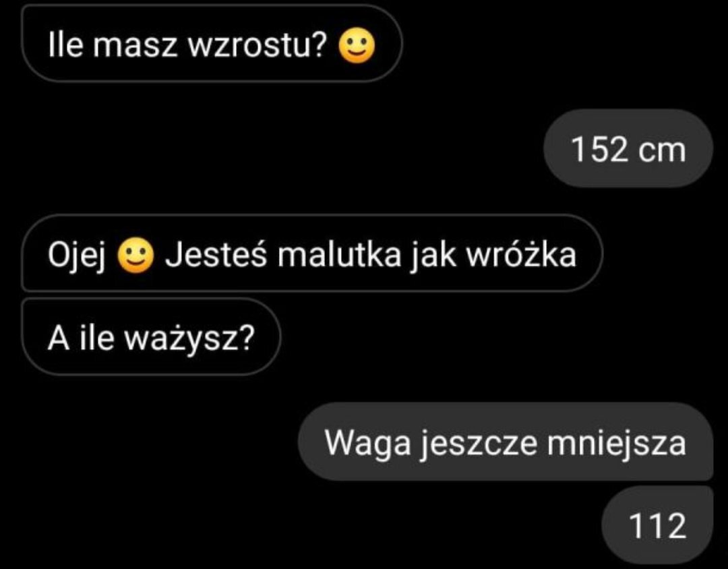728x569 pixels.
Task: Click the word 'malutka' in the message
Action: point(339,255)
